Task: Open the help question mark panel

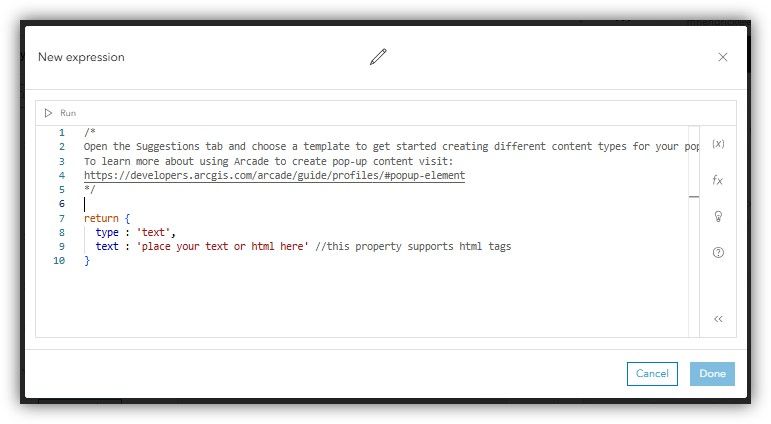Action: pos(718,252)
